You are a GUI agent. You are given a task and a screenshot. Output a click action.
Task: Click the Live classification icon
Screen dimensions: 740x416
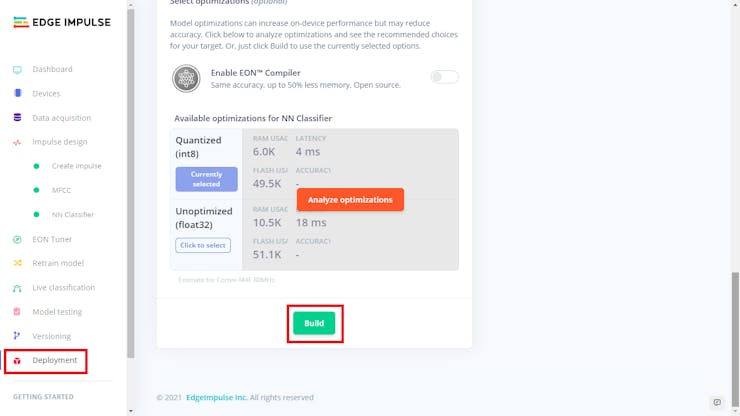[x=17, y=288]
